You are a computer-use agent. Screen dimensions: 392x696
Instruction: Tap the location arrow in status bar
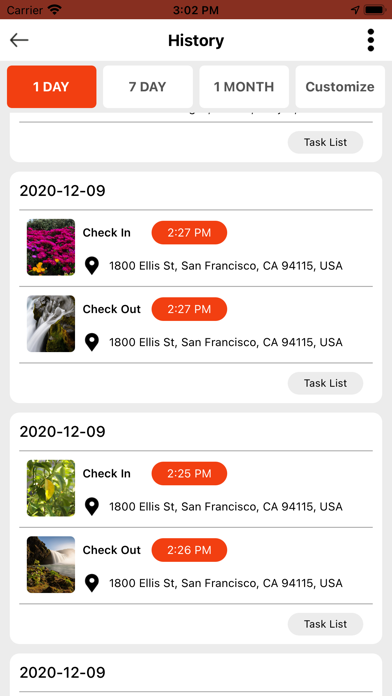355,10
